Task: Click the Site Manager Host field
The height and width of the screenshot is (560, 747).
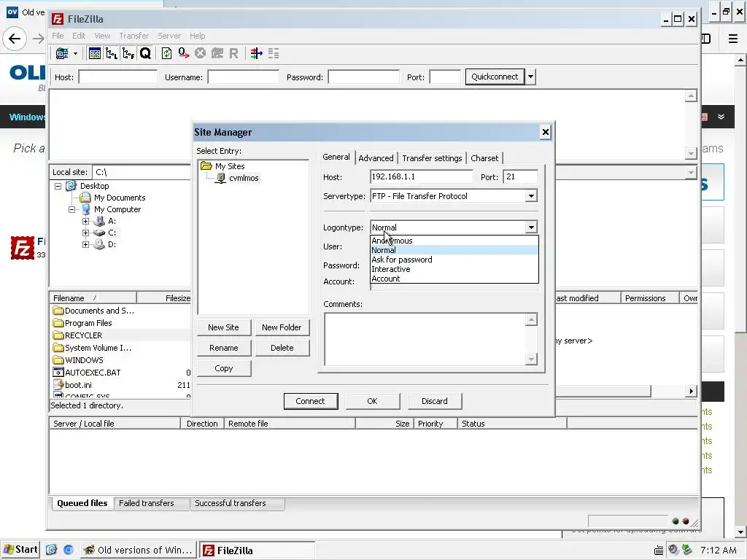Action: pos(422,176)
